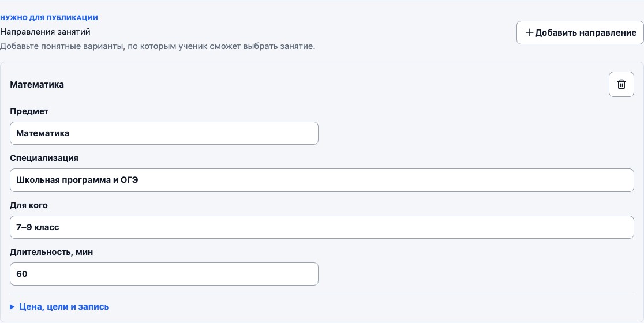Click into the Специализация input field
The width and height of the screenshot is (644, 323).
click(x=321, y=180)
